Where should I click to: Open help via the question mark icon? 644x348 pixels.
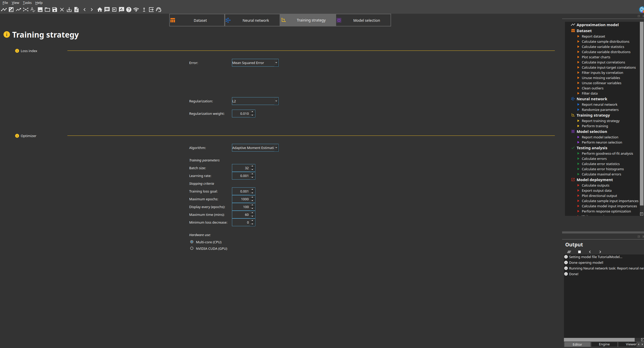pos(129,10)
